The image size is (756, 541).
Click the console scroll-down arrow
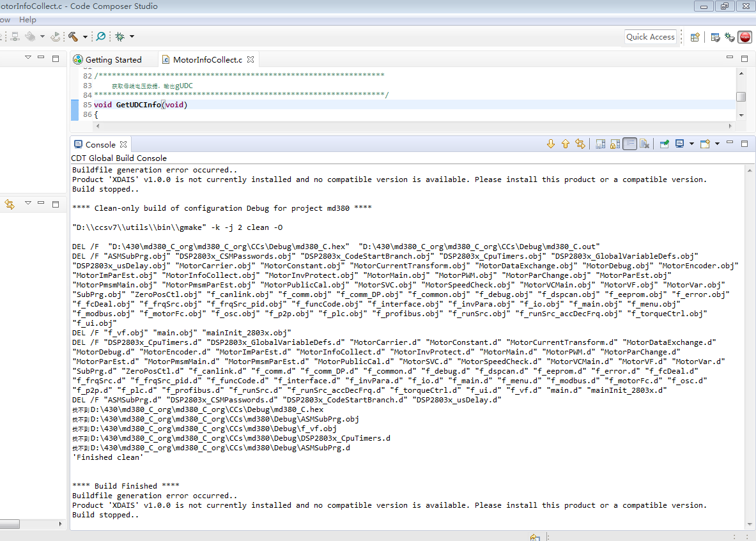749,524
